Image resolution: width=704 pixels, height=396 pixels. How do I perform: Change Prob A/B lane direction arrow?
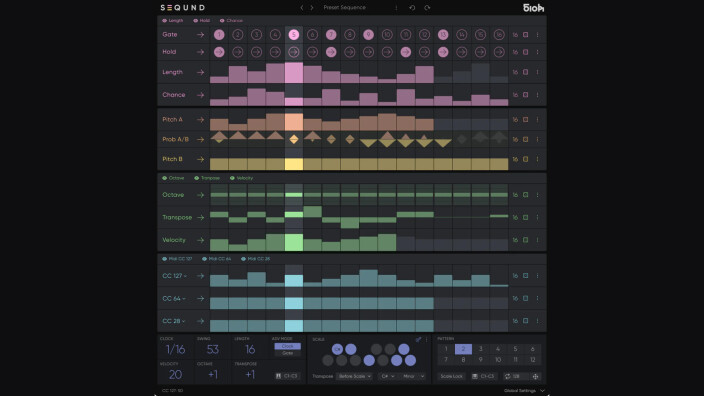coord(200,140)
